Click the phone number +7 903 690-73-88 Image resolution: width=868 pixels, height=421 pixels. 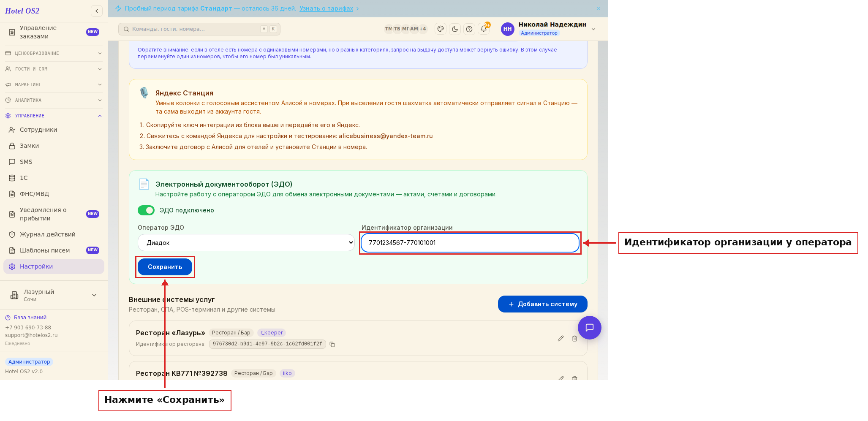(28, 328)
